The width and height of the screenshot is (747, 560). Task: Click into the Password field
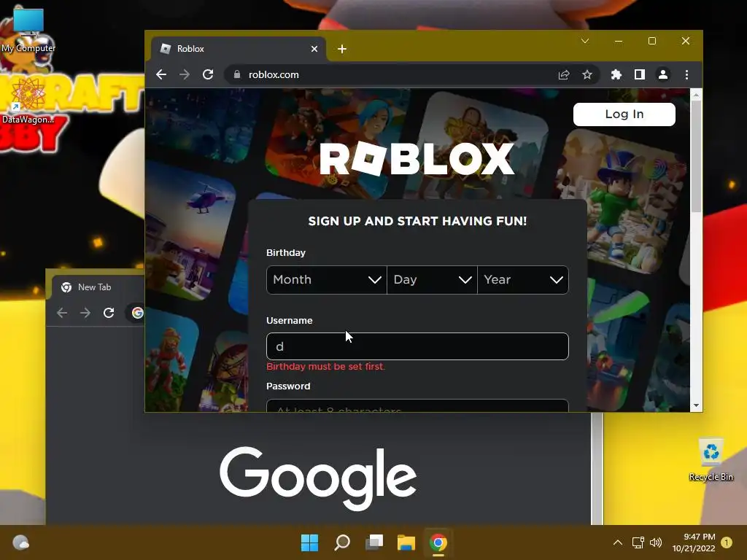pos(417,405)
